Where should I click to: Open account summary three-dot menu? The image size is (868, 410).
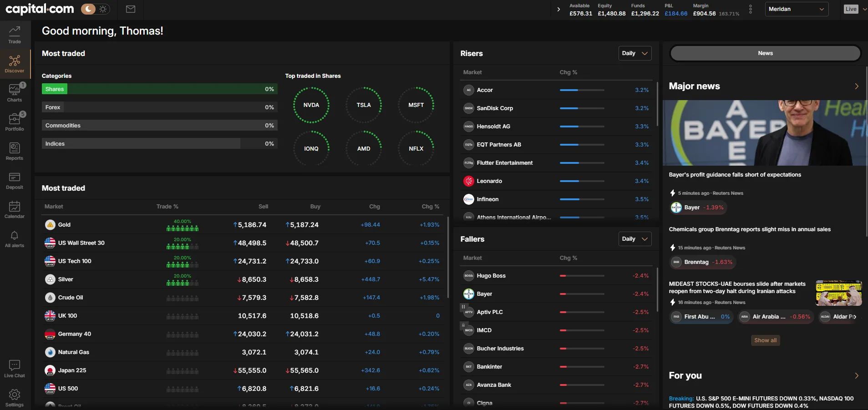click(751, 9)
